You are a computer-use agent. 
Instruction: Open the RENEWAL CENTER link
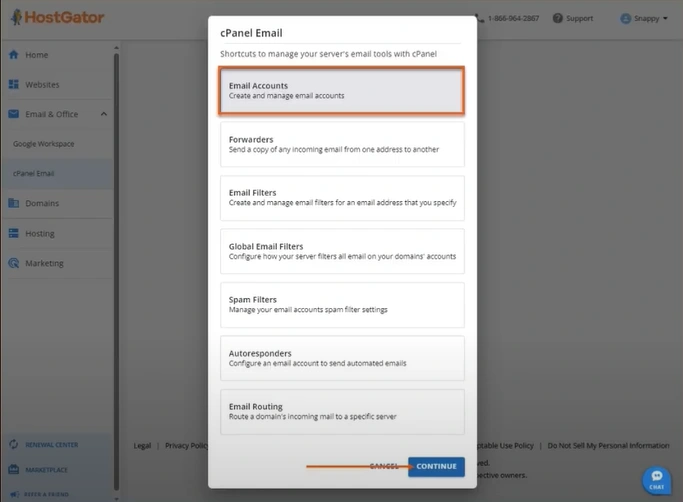tap(51, 444)
